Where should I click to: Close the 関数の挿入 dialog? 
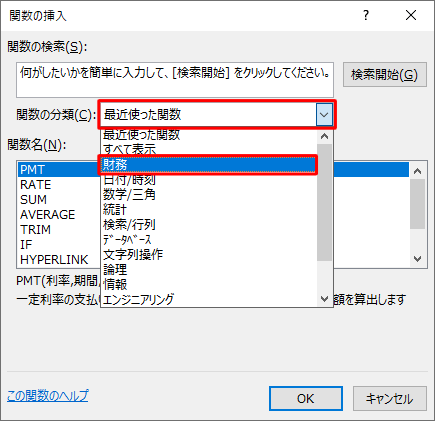pos(411,15)
